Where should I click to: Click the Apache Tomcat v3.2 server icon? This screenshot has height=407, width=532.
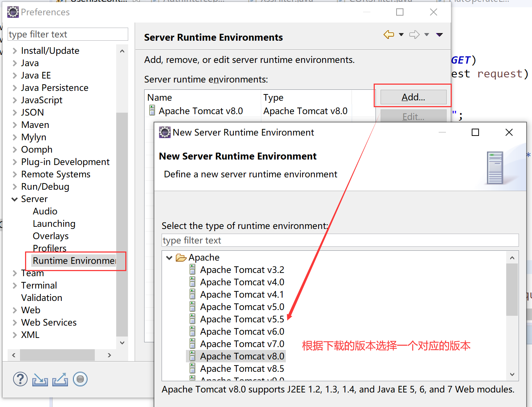(193, 270)
